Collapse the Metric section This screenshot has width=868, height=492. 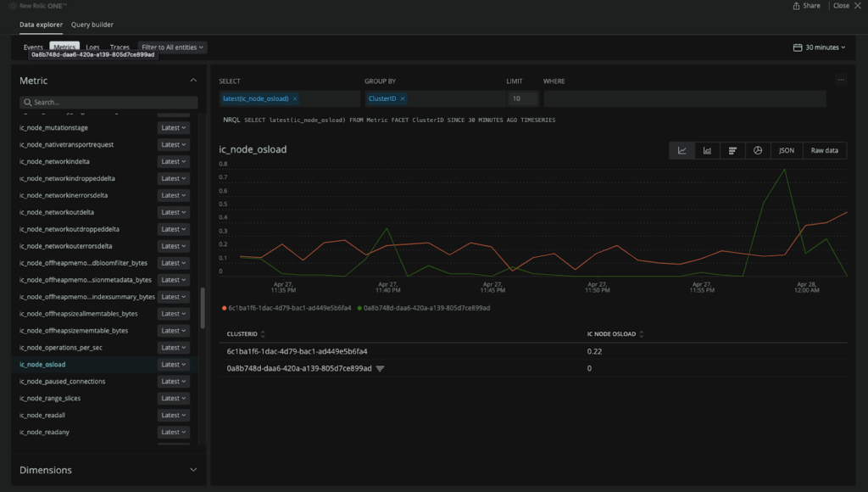(193, 81)
